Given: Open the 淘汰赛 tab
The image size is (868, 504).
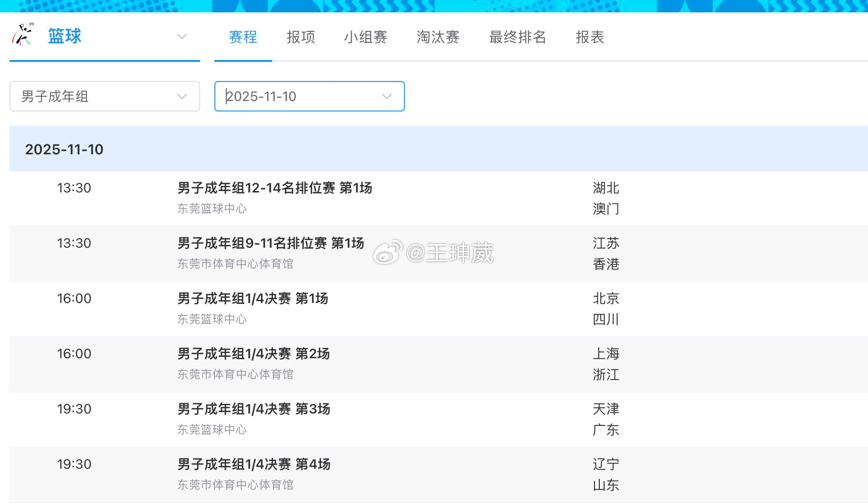Looking at the screenshot, I should [438, 37].
